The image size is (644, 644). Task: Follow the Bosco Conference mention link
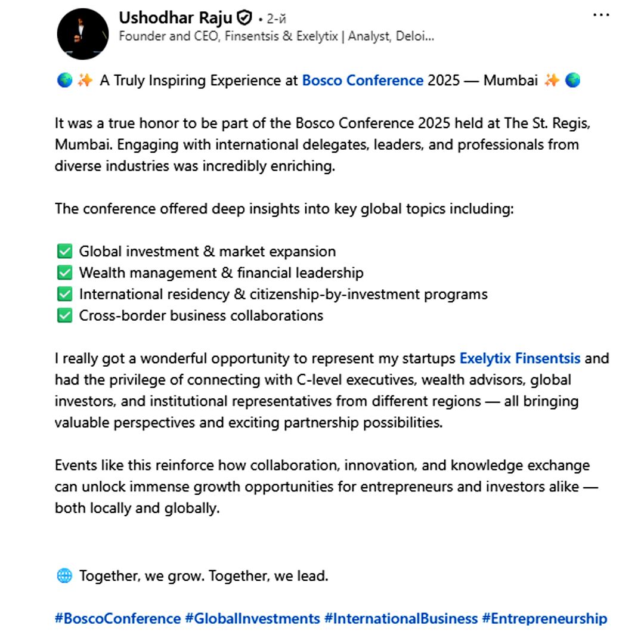[363, 80]
